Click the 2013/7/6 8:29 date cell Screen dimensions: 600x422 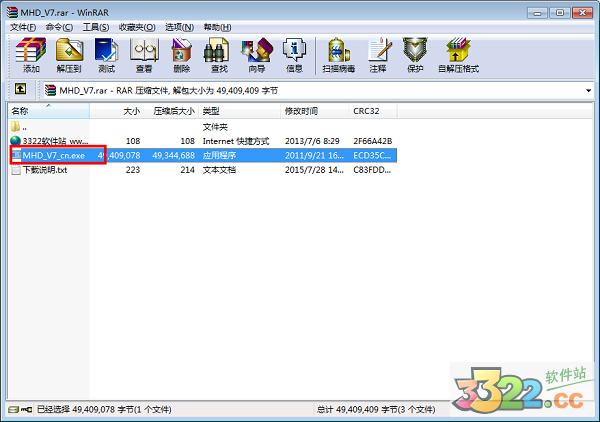[x=312, y=141]
